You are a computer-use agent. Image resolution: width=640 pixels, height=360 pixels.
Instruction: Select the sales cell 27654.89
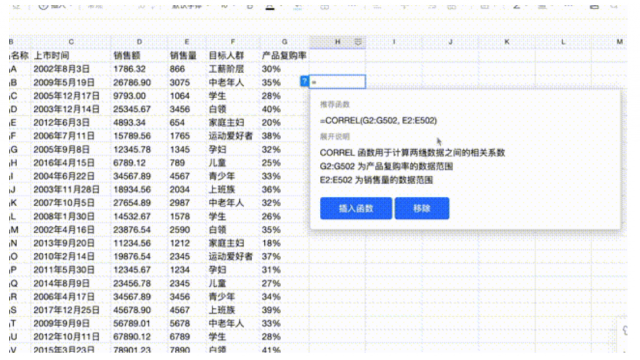(x=139, y=203)
